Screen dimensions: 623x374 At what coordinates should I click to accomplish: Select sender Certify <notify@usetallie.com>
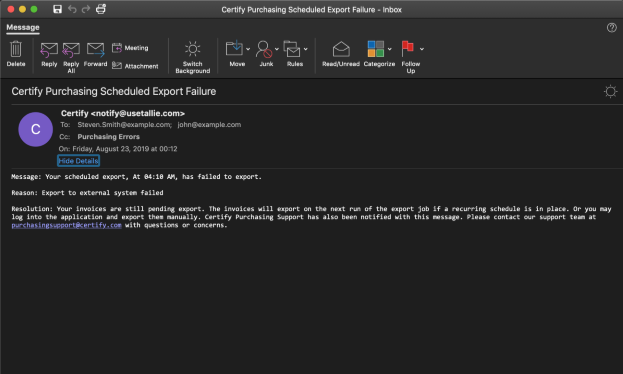pyautogui.click(x=123, y=113)
